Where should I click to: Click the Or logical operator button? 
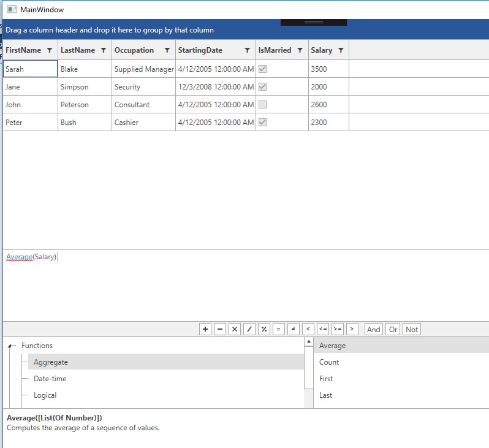[x=393, y=329]
